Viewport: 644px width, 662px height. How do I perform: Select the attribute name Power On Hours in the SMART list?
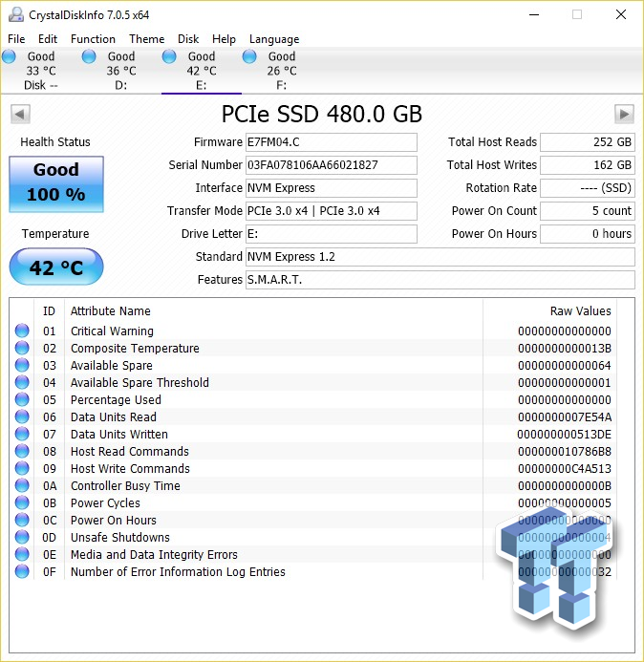(113, 520)
